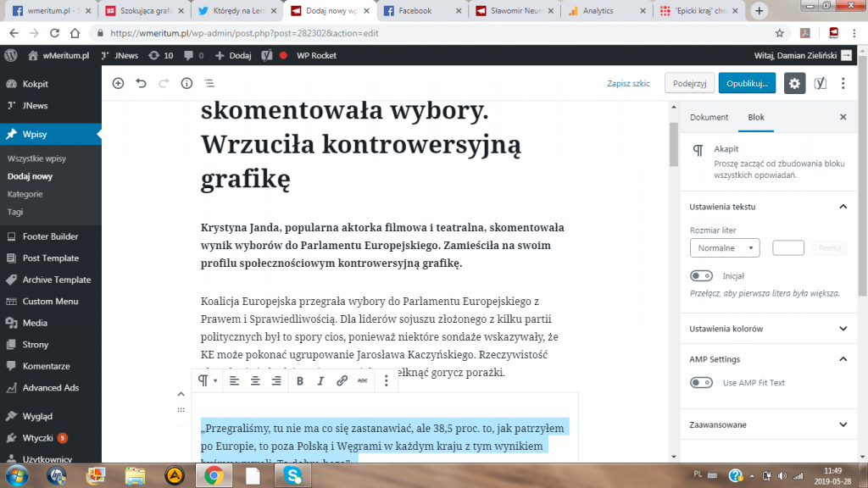
Task: Click the add block plus icon
Action: pos(118,83)
